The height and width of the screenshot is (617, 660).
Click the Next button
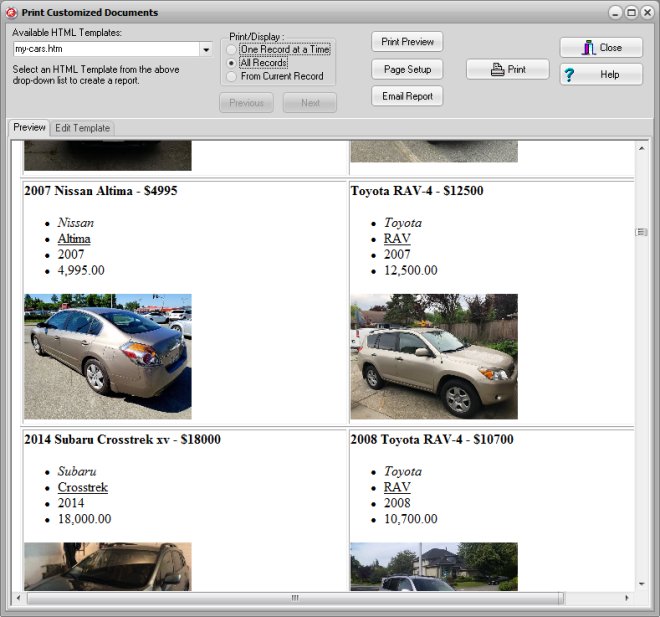click(x=310, y=103)
